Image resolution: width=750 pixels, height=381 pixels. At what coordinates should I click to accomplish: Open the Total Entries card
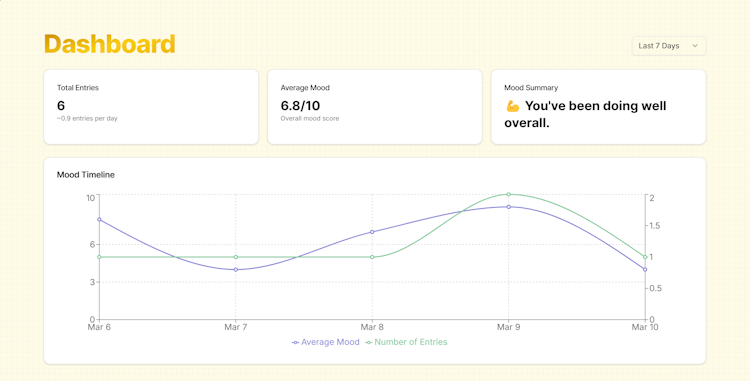151,107
